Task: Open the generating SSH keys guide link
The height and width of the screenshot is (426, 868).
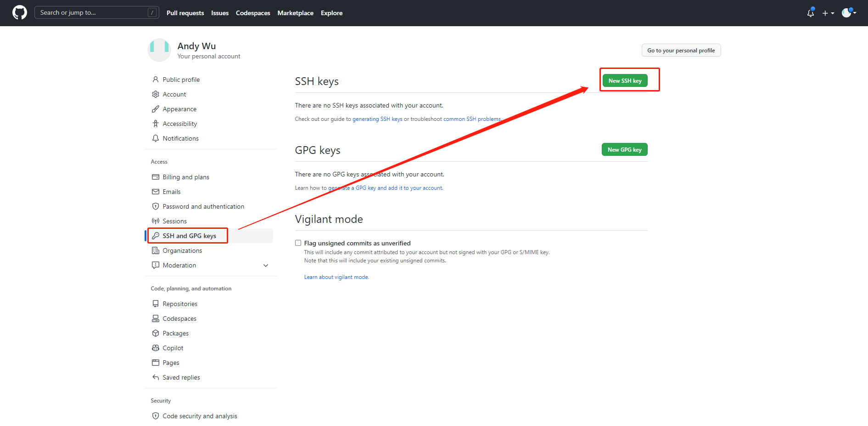Action: click(x=377, y=119)
